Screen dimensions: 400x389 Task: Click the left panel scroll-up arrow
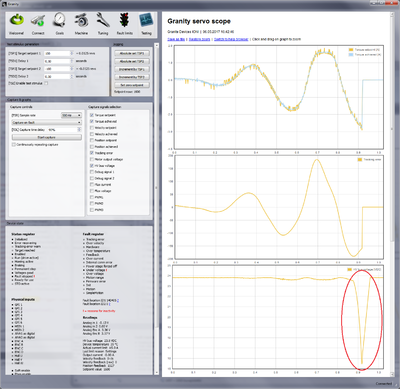[x=157, y=45]
